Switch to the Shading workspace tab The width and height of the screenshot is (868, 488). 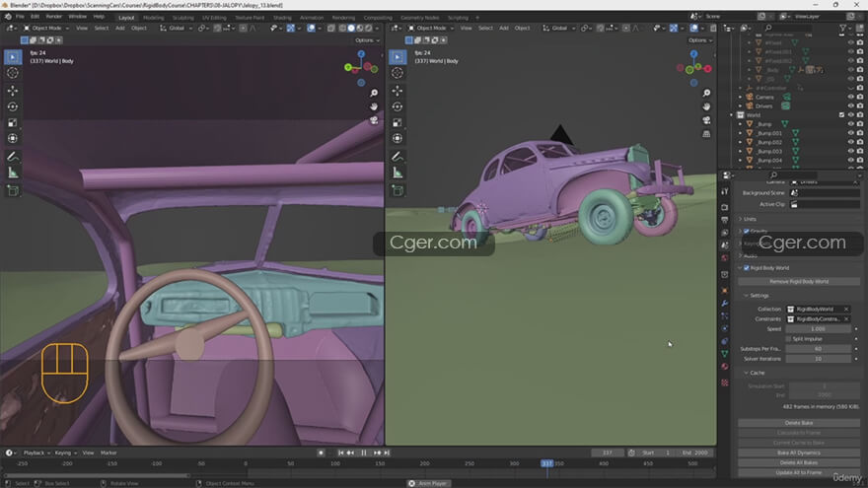[x=282, y=18]
